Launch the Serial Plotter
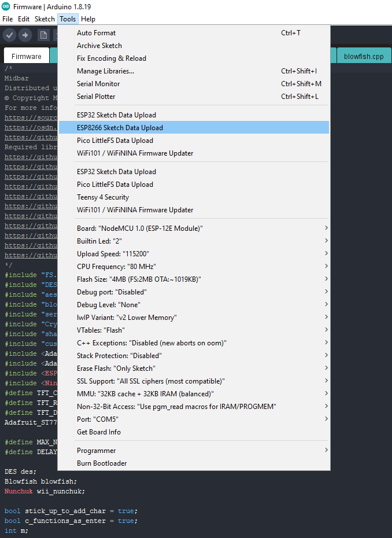This screenshot has height=538, width=392. [x=96, y=97]
